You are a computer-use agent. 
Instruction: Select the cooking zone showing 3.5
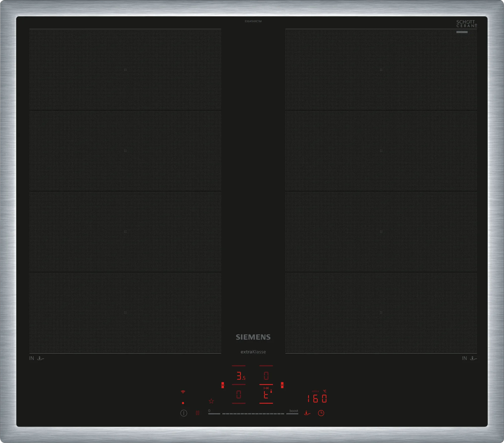click(x=241, y=376)
